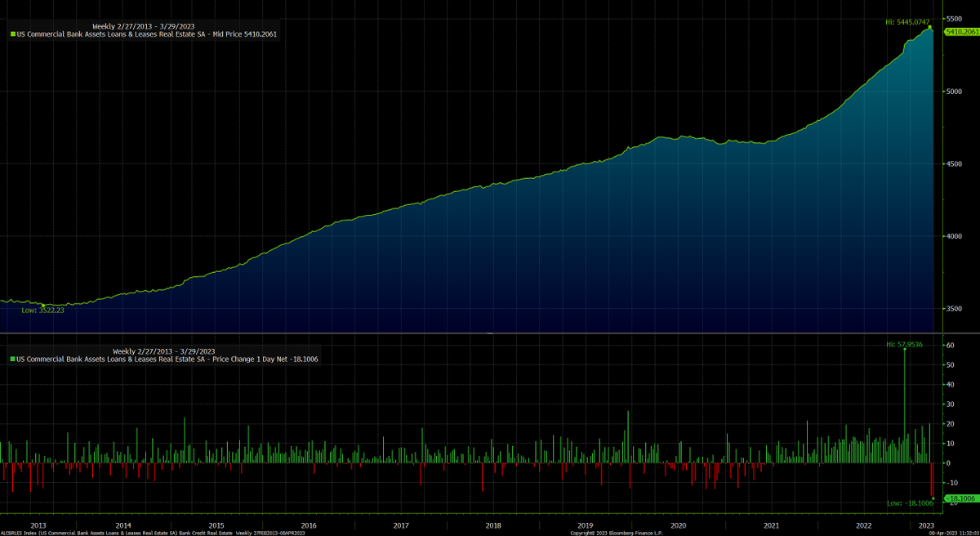Viewport: 980px width, 536px height.
Task: Click the ALCBRLES Index ticker text in footer
Action: pyautogui.click(x=18, y=533)
